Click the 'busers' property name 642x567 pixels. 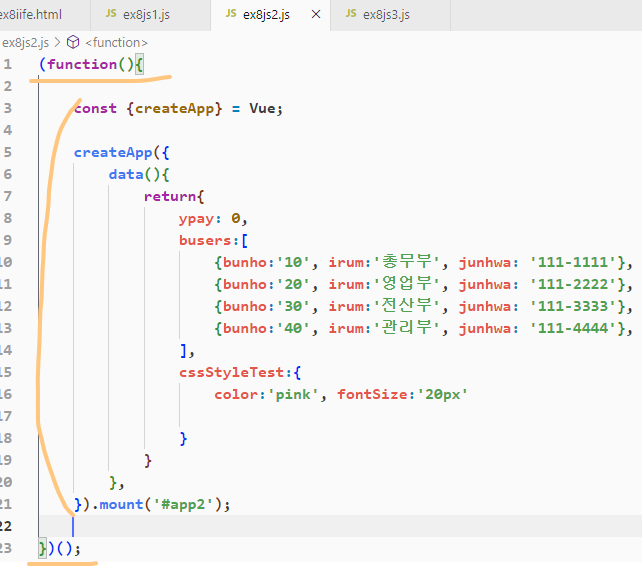[205, 241]
